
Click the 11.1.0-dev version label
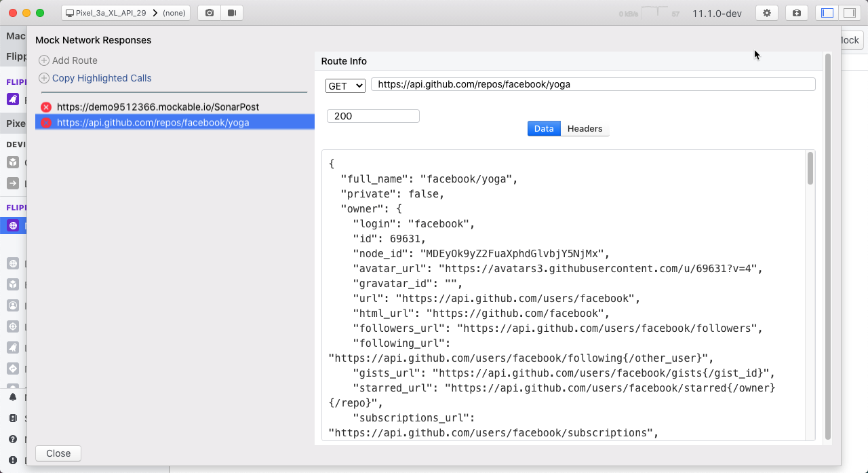717,14
